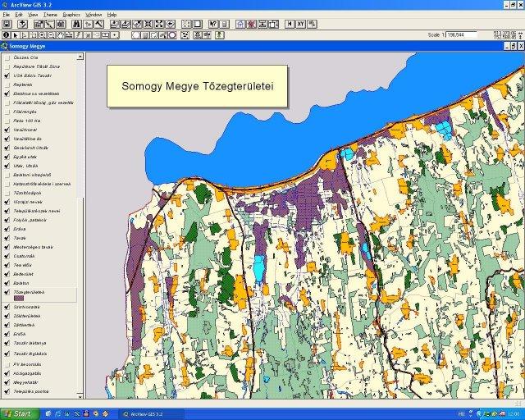Select the Identify tool
Image resolution: width=525 pixels, height=420 pixels.
tap(7, 35)
